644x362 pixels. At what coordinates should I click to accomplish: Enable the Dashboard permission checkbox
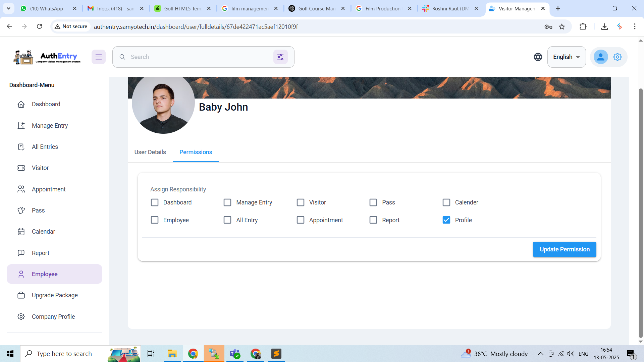[x=155, y=202]
